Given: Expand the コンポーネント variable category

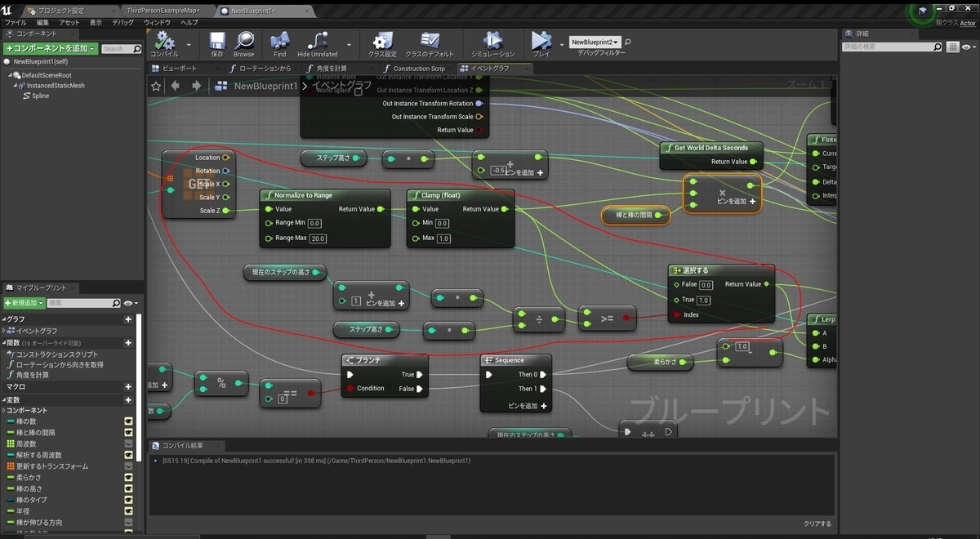Looking at the screenshot, I should (x=3, y=410).
